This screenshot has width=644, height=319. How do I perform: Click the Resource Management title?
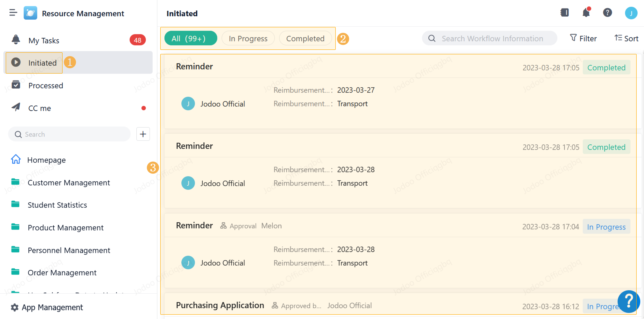pos(83,13)
